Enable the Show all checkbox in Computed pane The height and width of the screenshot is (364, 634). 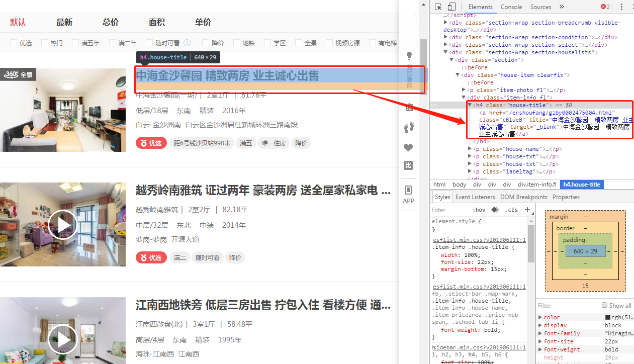(604, 305)
